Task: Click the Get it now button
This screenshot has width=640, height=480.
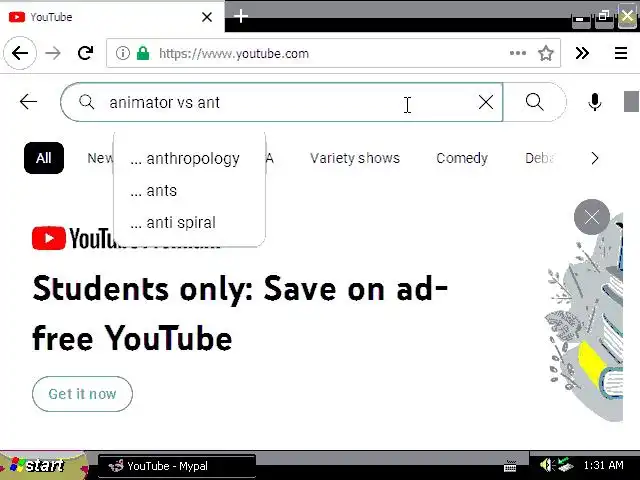Action: click(82, 394)
